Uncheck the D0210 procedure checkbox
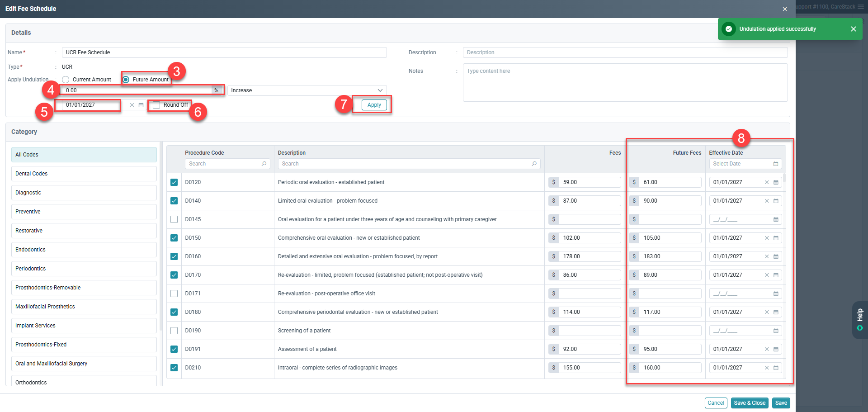 [x=174, y=368]
